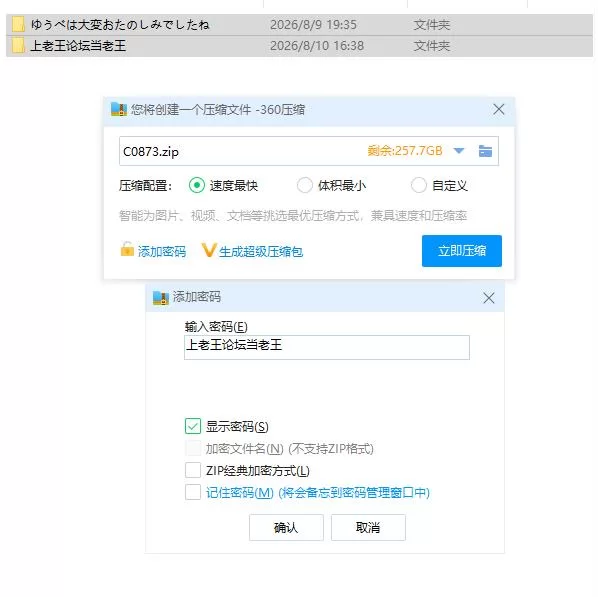Click the lock icon beside 添加密码

pyautogui.click(x=127, y=249)
